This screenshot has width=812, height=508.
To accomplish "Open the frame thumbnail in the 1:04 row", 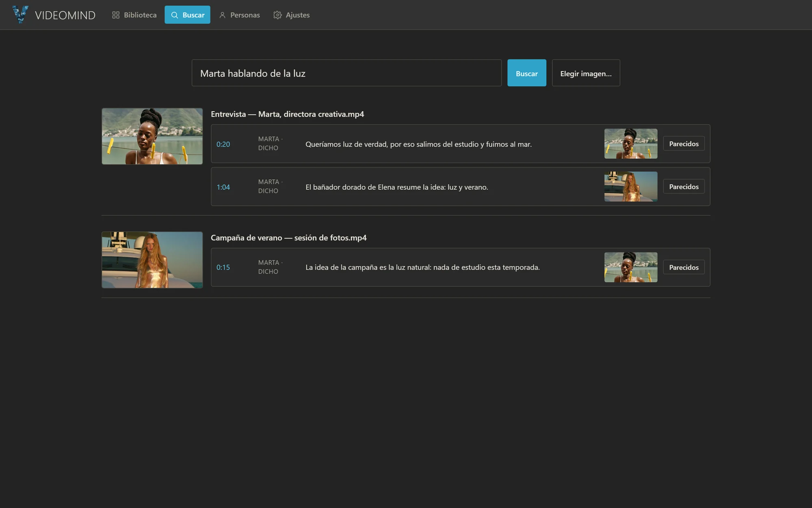I will point(631,187).
